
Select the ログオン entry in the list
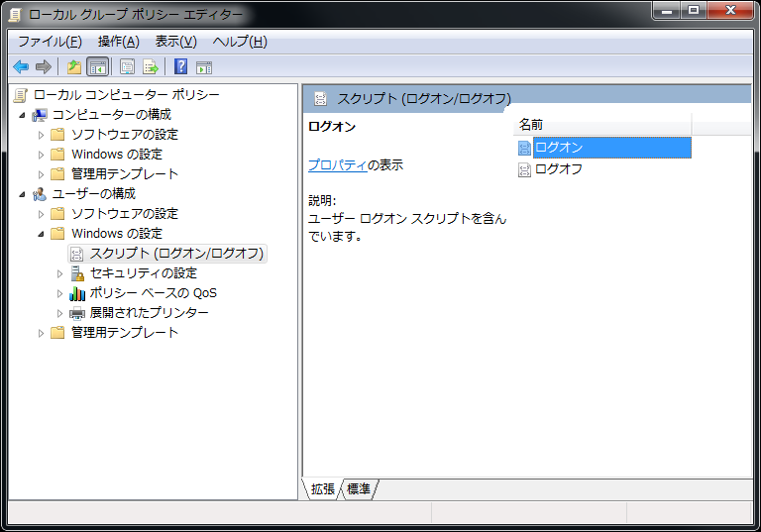click(x=612, y=148)
